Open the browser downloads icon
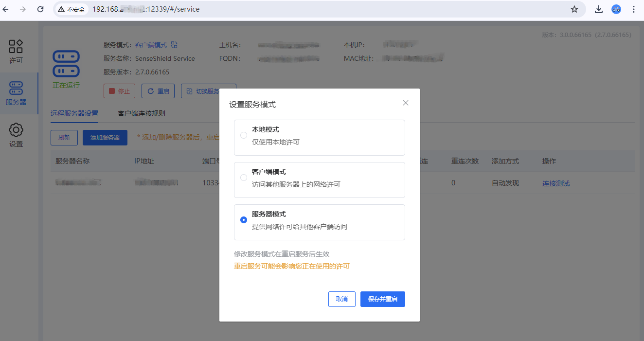644x341 pixels. (599, 9)
